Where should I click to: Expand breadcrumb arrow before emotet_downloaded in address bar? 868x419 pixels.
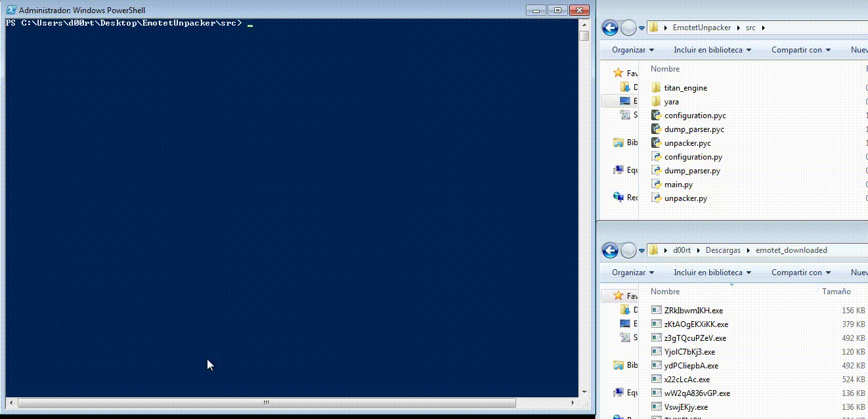(747, 250)
